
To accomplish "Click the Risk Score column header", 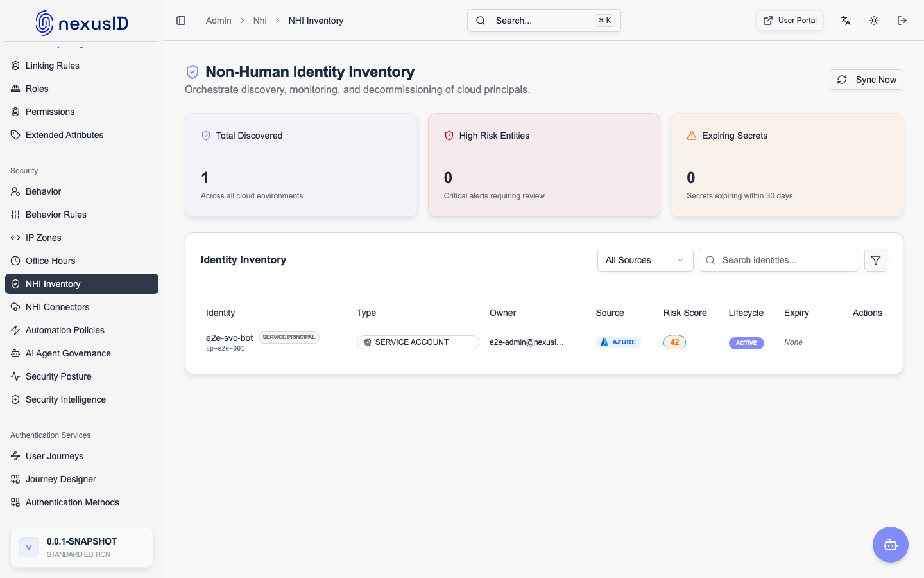I will (x=685, y=313).
